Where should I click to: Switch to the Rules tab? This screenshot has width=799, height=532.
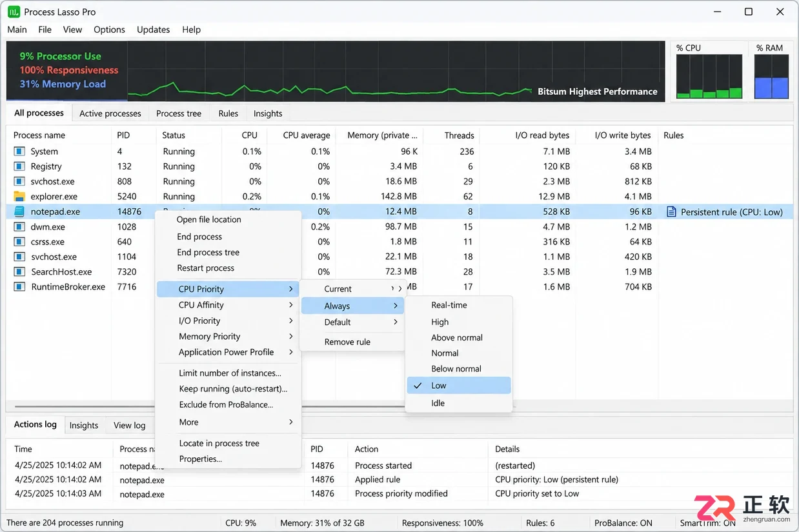pyautogui.click(x=228, y=113)
